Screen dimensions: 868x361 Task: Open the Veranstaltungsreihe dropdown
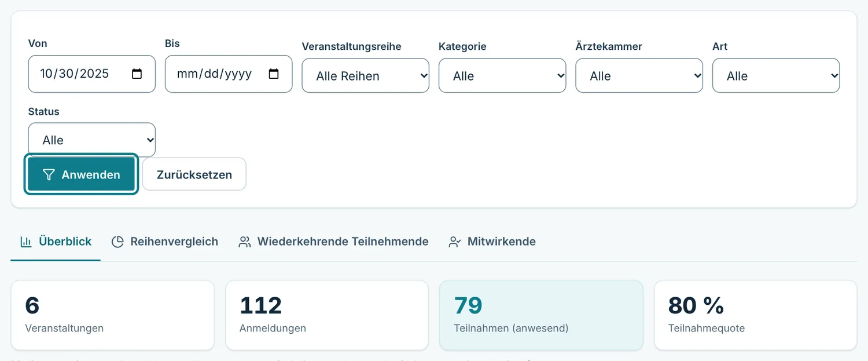coord(366,75)
